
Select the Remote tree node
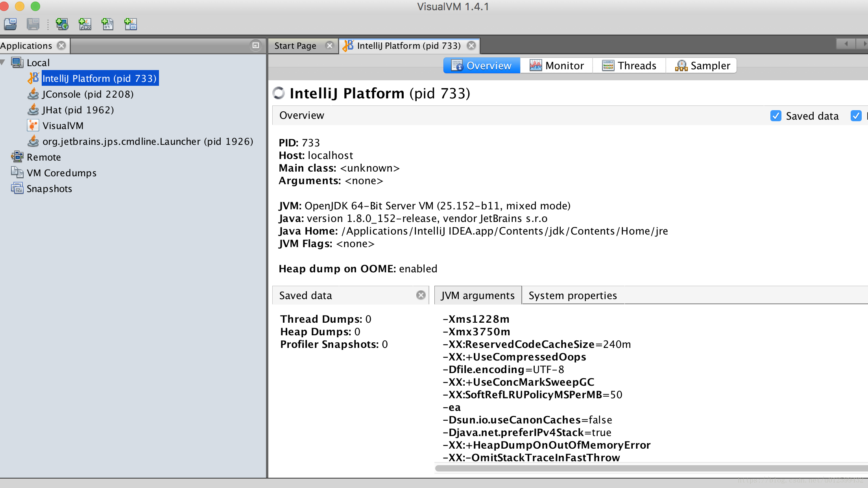click(x=44, y=157)
